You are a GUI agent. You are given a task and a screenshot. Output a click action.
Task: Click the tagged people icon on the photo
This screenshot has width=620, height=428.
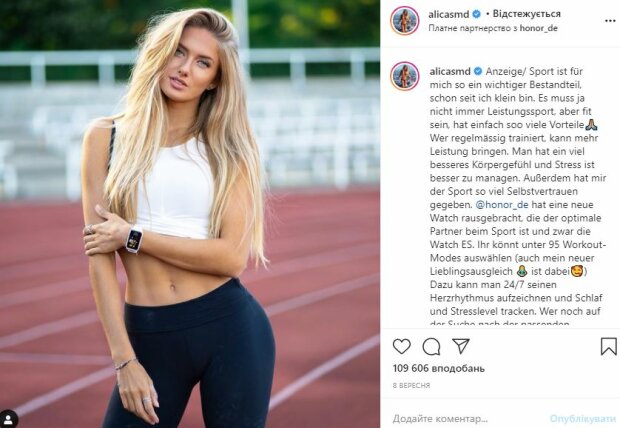coord(8,419)
